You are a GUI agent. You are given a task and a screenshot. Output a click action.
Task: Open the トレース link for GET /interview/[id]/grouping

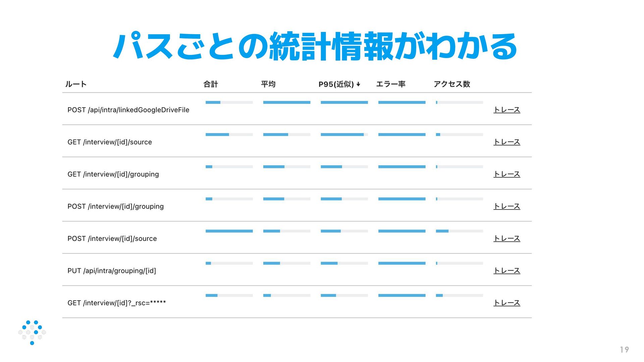click(506, 174)
